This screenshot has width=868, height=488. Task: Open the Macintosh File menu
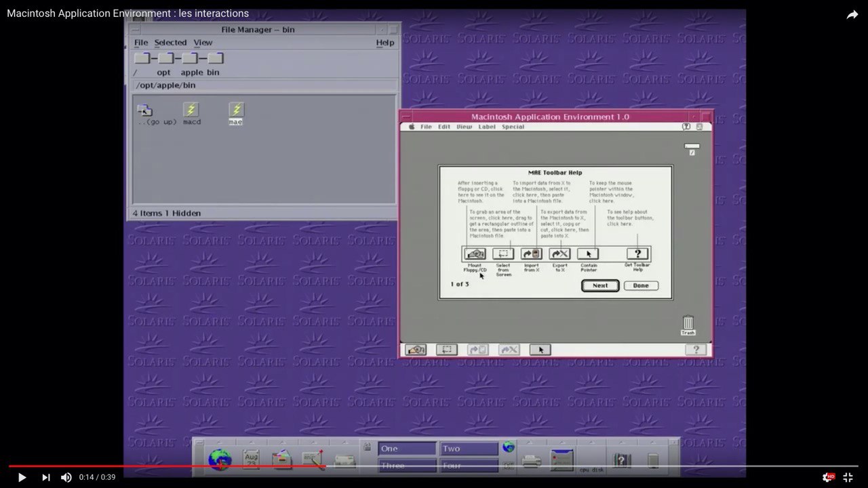click(426, 127)
